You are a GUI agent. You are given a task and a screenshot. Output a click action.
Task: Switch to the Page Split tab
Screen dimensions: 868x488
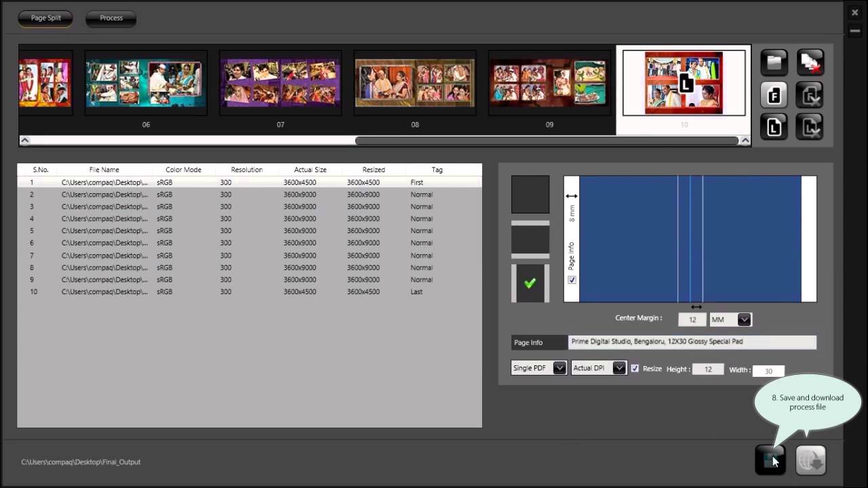coord(46,18)
